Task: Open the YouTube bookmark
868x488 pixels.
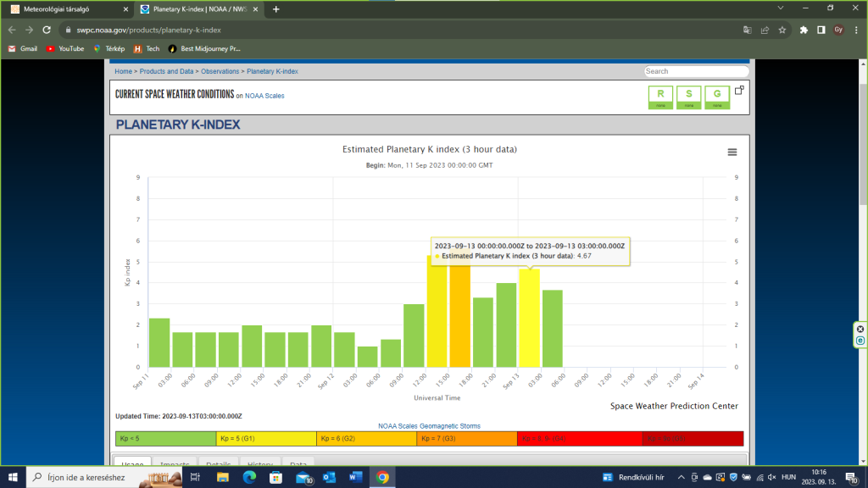Action: coord(65,48)
